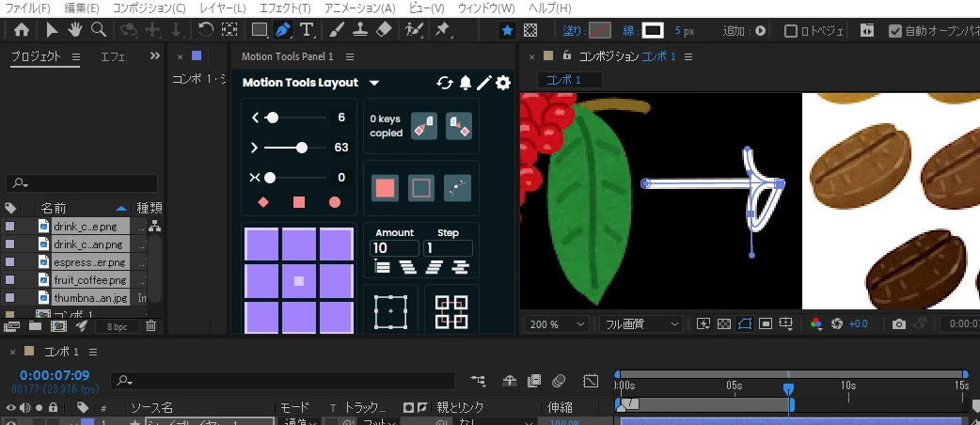Click the diamond keyframe shape icon
Screen dimensions: 980x425
263,202
